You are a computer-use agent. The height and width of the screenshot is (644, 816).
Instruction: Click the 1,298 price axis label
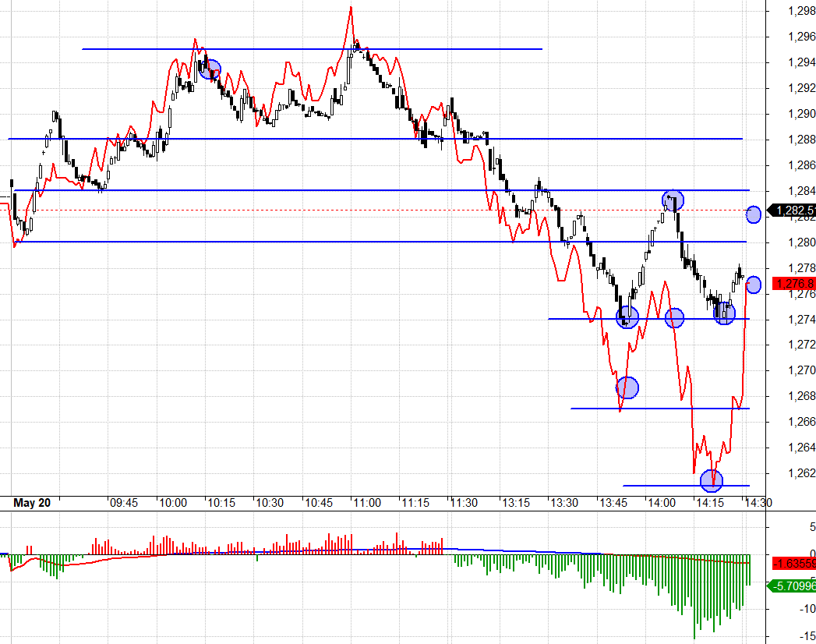pos(802,11)
